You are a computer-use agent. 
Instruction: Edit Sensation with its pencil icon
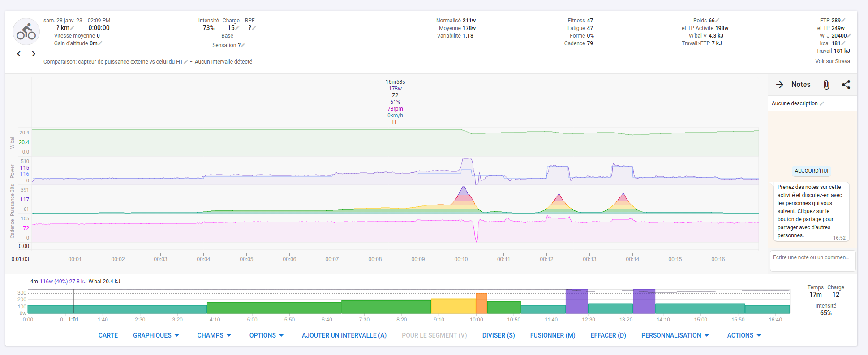[243, 45]
